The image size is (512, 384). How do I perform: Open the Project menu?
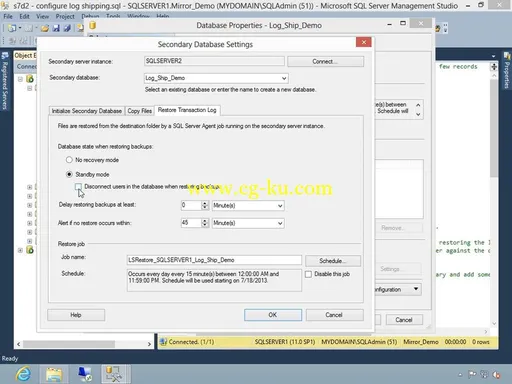point(65,16)
